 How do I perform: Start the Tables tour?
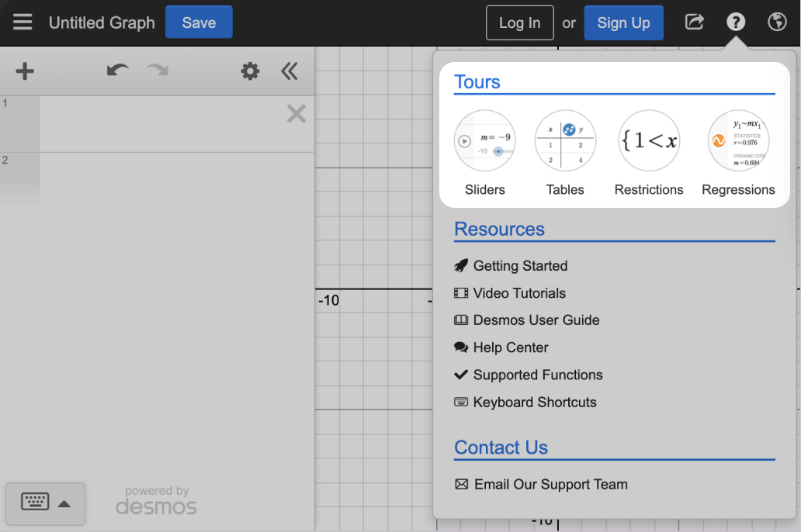click(565, 141)
